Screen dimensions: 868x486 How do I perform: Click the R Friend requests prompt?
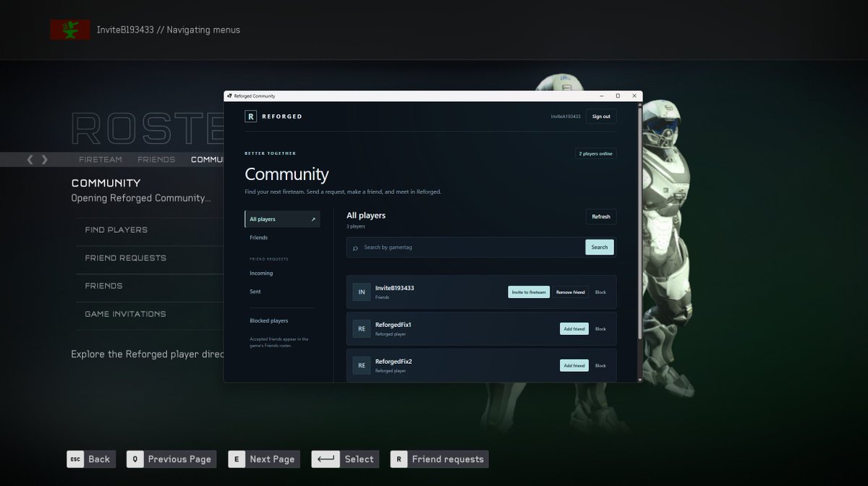click(x=439, y=459)
